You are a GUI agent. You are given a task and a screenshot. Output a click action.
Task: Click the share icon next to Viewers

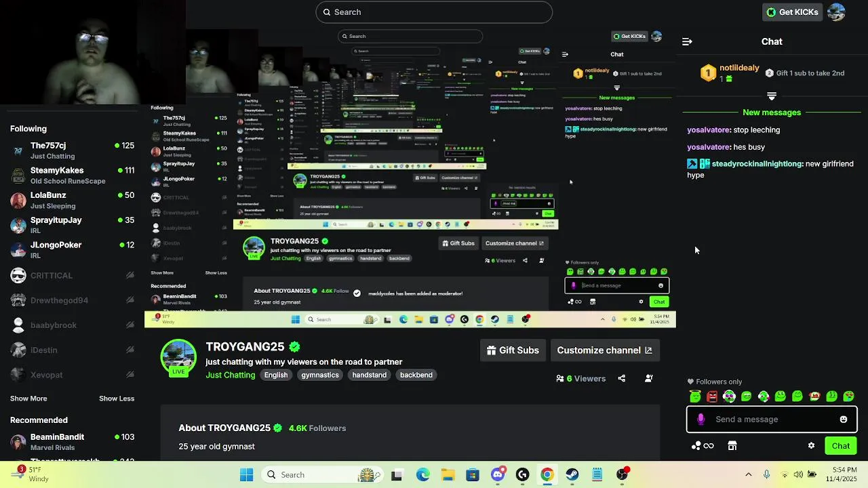(622, 378)
